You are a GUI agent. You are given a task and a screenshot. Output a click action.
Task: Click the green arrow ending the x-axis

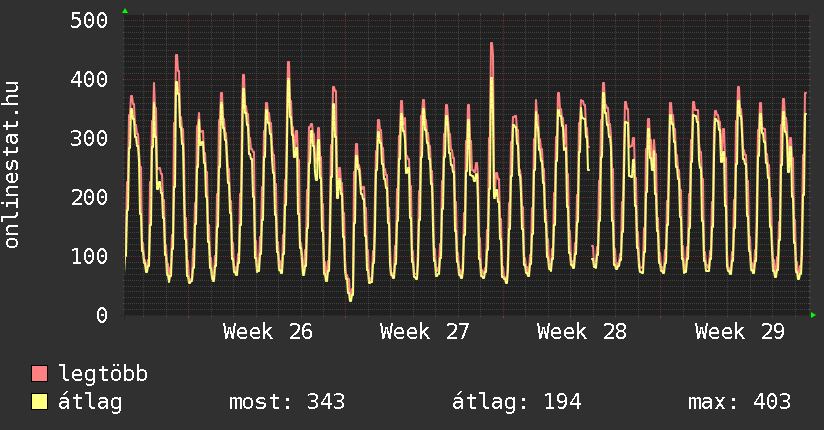[x=813, y=315]
